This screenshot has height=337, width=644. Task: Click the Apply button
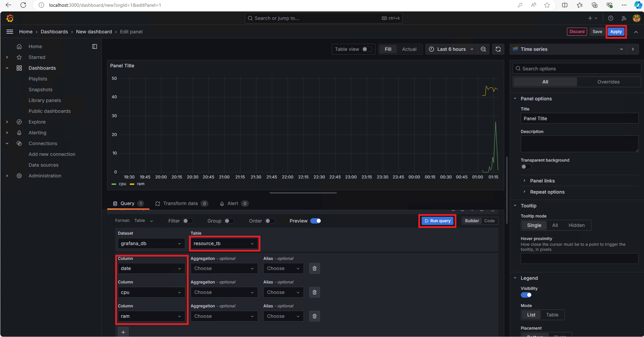point(616,32)
